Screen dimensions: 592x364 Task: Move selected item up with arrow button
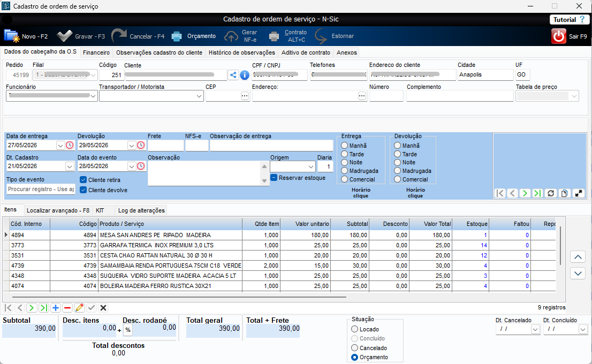pyautogui.click(x=578, y=257)
